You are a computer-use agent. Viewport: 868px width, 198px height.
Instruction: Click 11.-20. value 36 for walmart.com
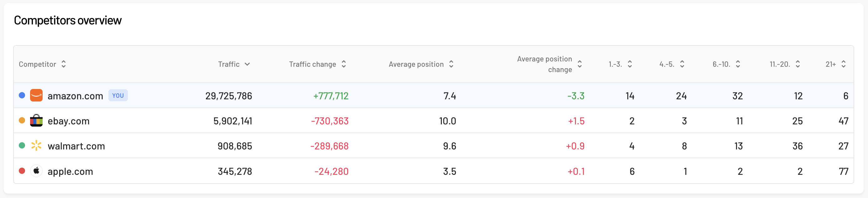coord(797,146)
